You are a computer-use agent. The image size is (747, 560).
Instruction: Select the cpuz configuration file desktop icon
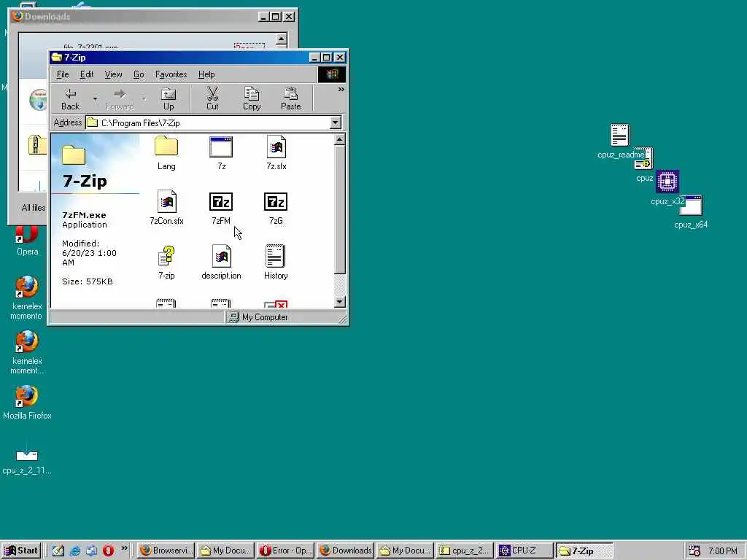tap(644, 164)
